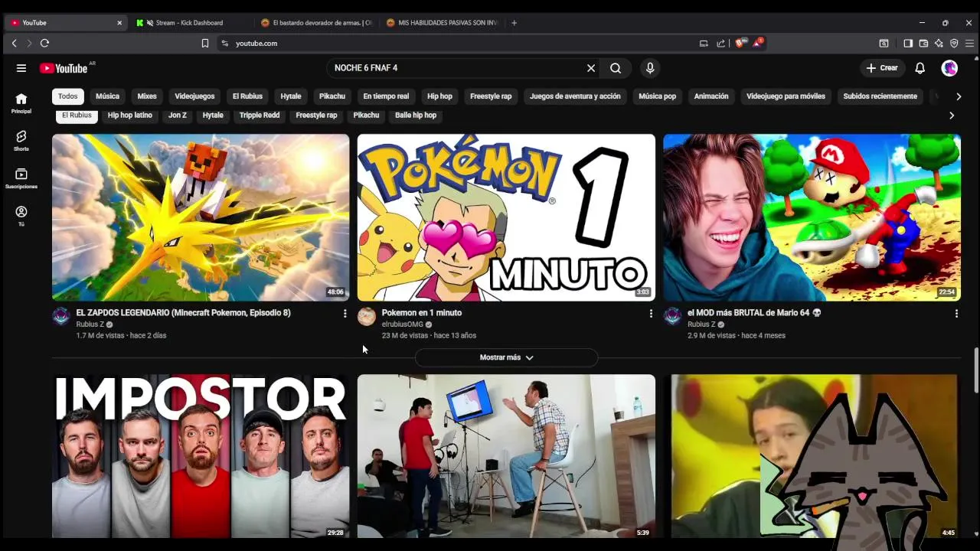The image size is (980, 551).
Task: Select Jon Z sub-chip
Action: [x=178, y=116]
